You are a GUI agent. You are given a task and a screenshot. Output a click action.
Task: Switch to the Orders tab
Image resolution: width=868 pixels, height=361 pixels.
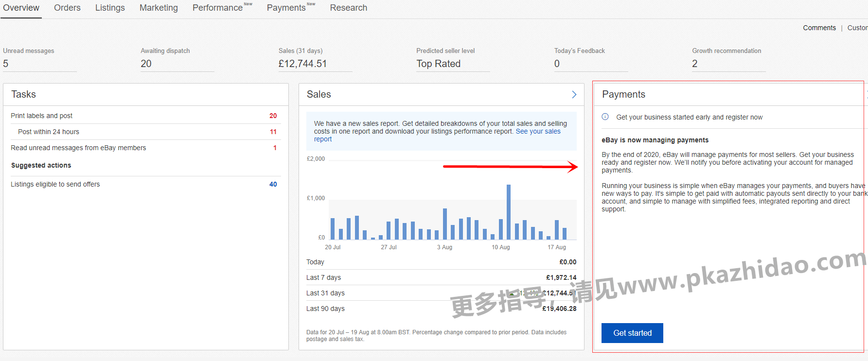pos(67,8)
